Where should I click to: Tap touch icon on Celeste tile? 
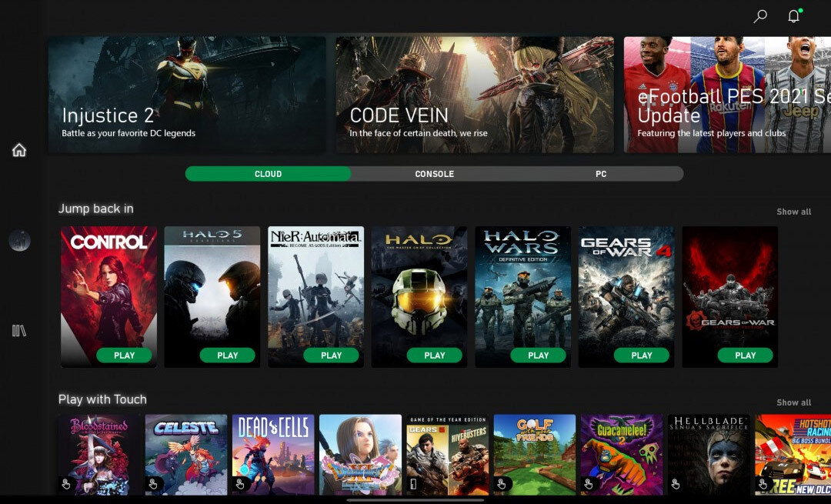[153, 484]
